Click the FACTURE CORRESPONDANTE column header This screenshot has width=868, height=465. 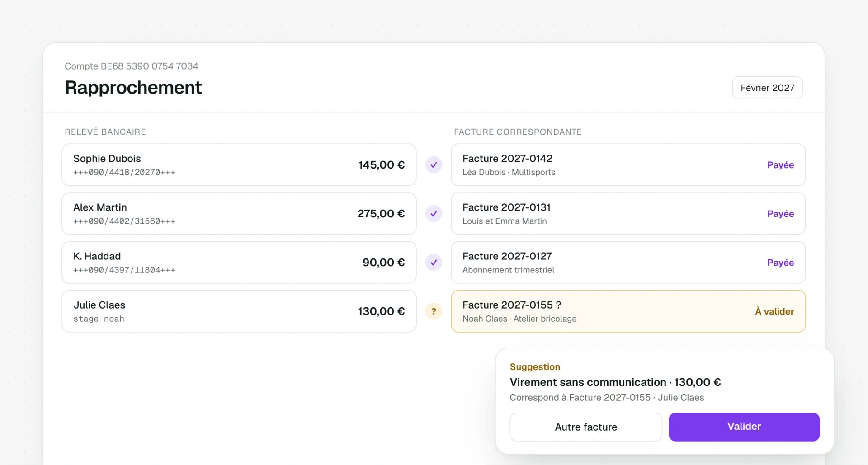pos(518,132)
